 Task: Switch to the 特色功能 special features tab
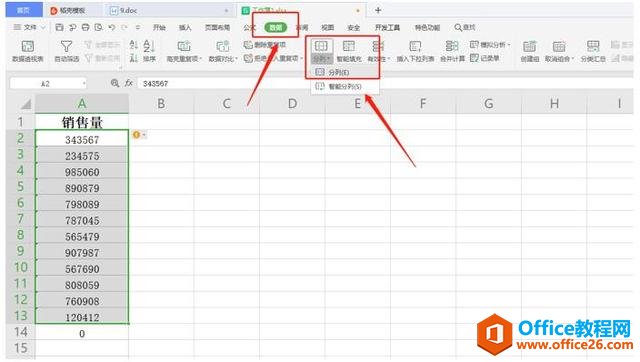[427, 27]
